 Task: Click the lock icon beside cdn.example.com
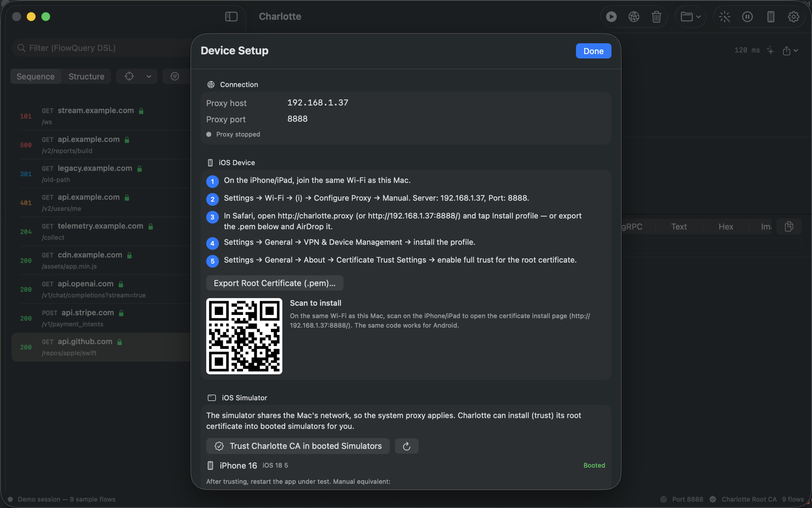[x=129, y=256]
